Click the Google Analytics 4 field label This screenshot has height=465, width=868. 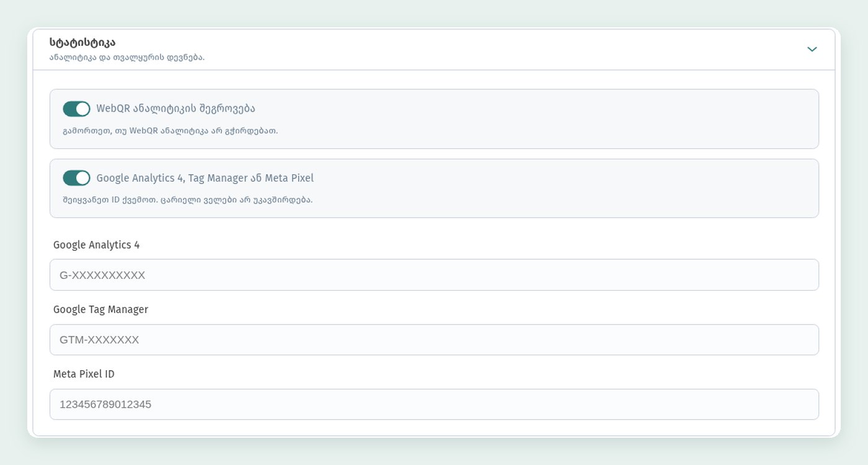96,245
